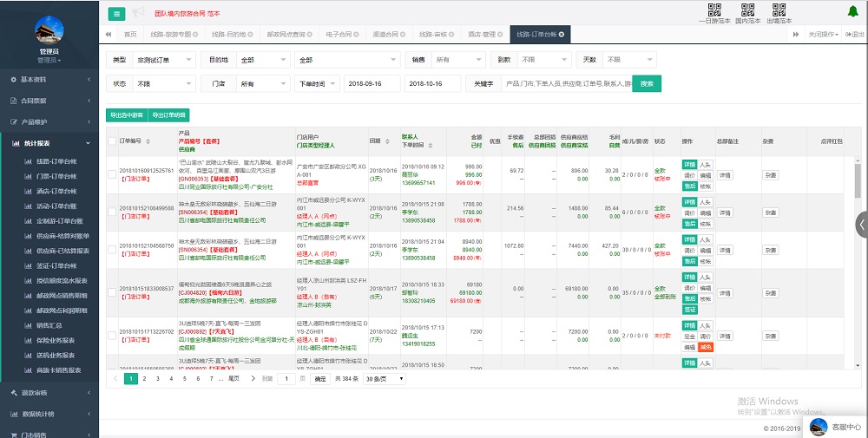868x438 pixels.
Task: Open notifications via the green bell icon
Action: (x=852, y=11)
